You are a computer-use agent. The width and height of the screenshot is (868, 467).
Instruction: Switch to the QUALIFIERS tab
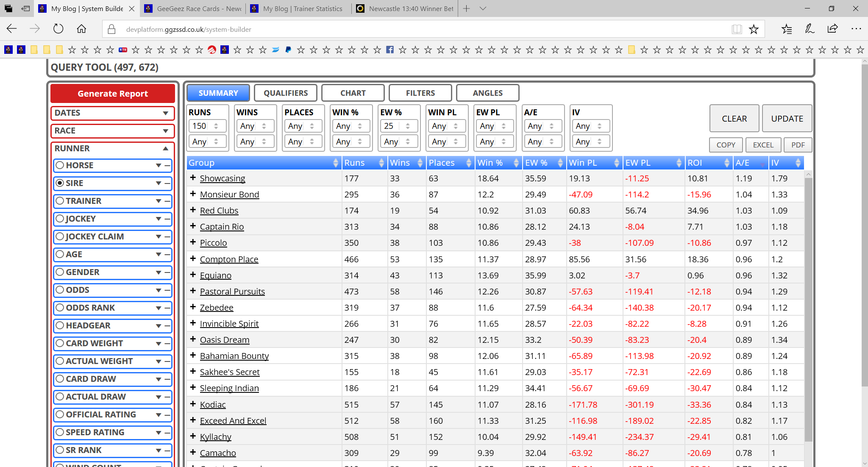286,93
